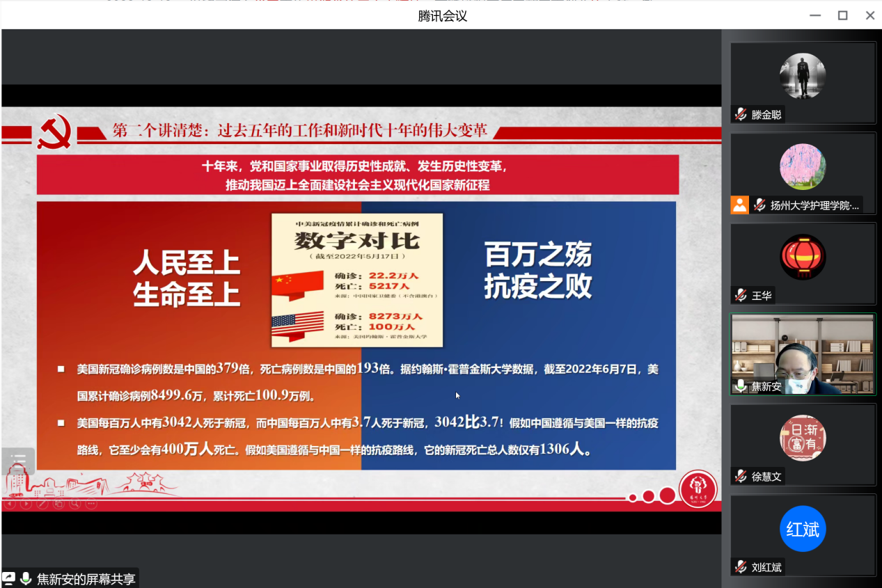The height and width of the screenshot is (588, 882).
Task: Click the 扬州大学护理学院 participant name
Action: (814, 205)
